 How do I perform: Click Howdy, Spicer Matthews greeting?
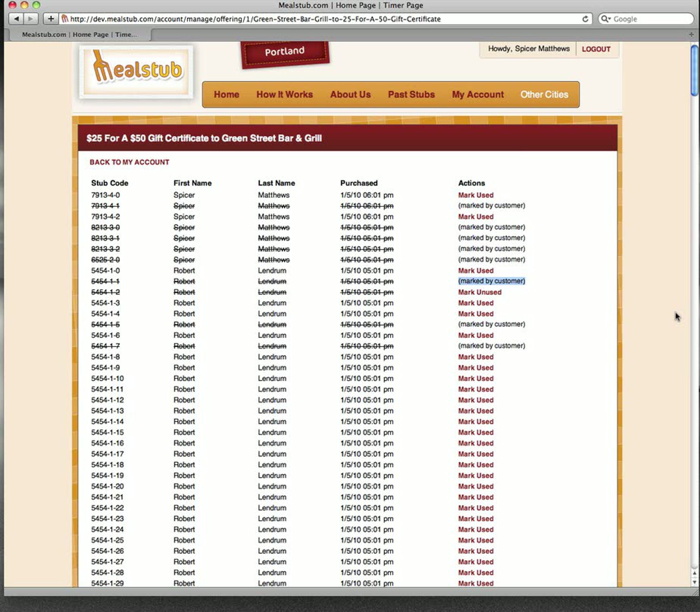pos(528,49)
